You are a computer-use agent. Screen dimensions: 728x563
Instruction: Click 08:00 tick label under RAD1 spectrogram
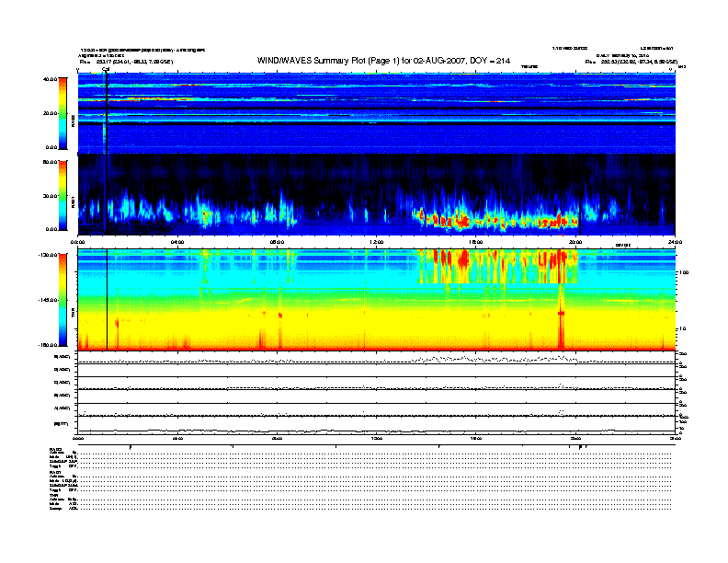[x=277, y=242]
